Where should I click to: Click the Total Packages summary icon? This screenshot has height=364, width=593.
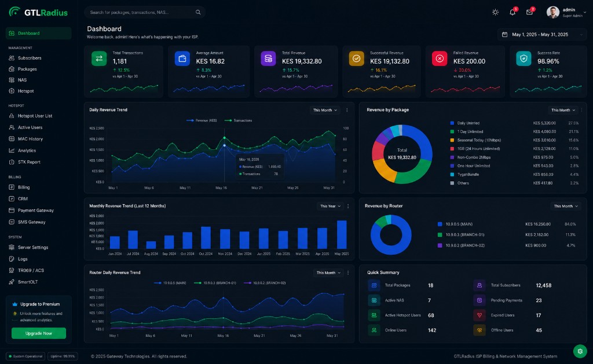tap(374, 285)
